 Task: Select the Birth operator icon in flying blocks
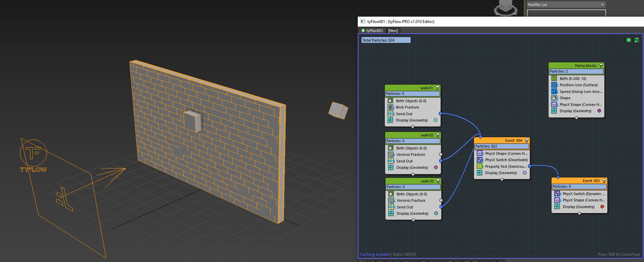(554, 79)
